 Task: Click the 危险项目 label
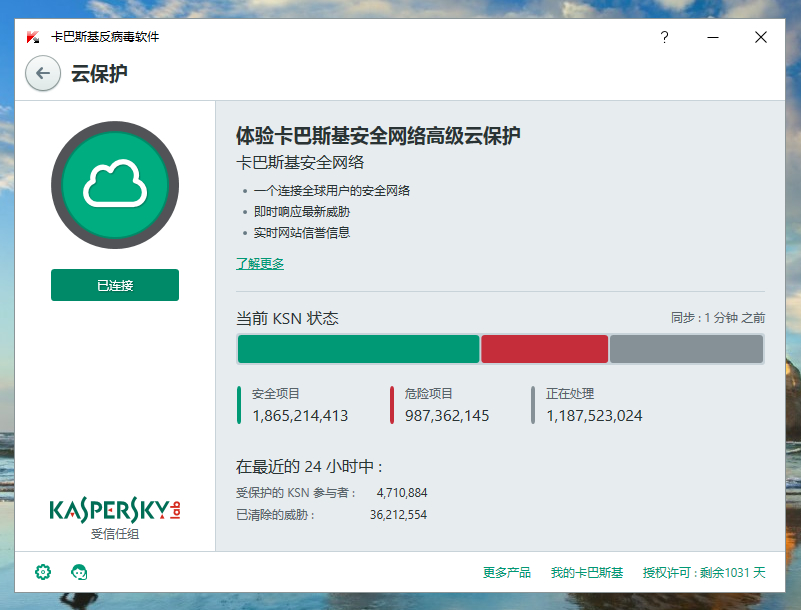[429, 394]
